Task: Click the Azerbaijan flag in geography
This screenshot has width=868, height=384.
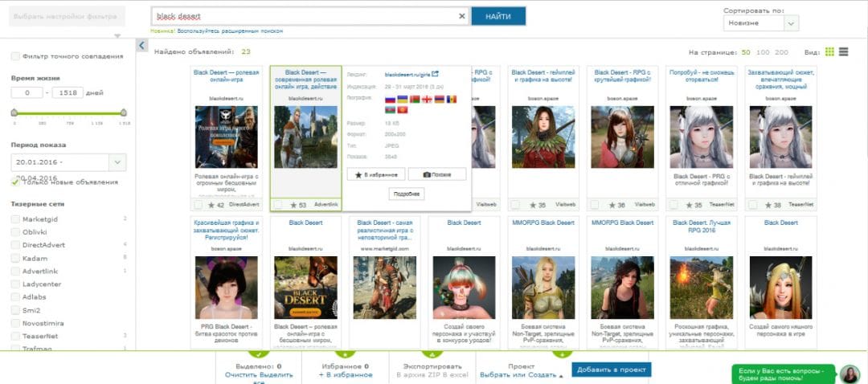Action: point(390,110)
